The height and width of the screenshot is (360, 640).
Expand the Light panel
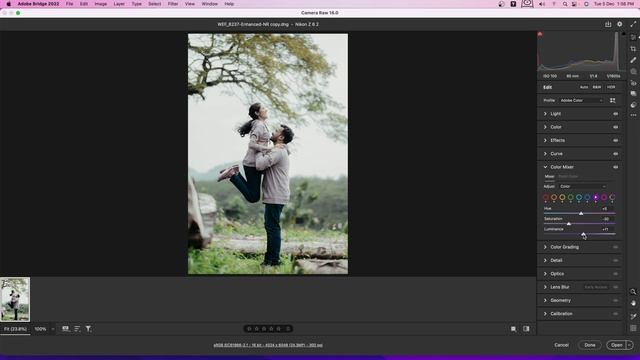point(545,114)
